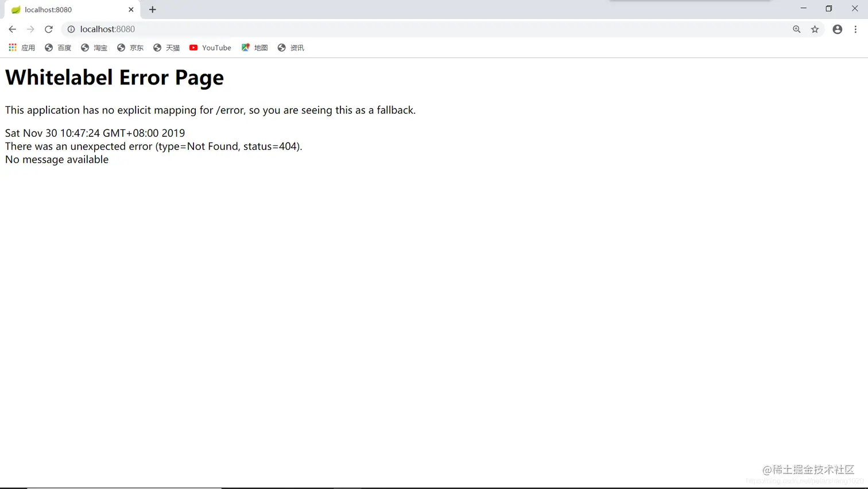Bookmark this page with the star
The height and width of the screenshot is (489, 868).
tap(815, 29)
